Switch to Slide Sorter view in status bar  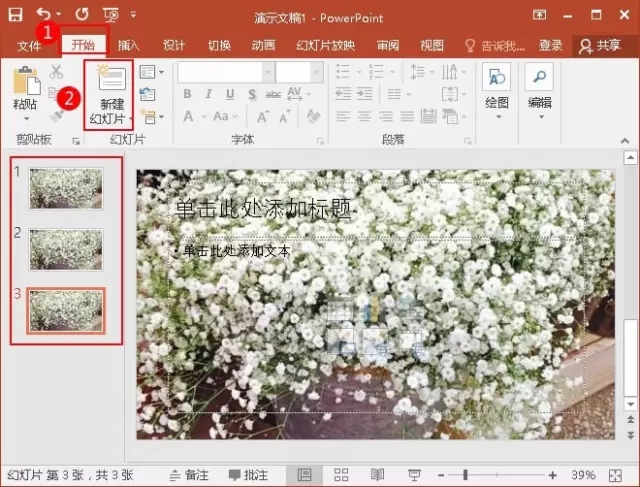[341, 474]
